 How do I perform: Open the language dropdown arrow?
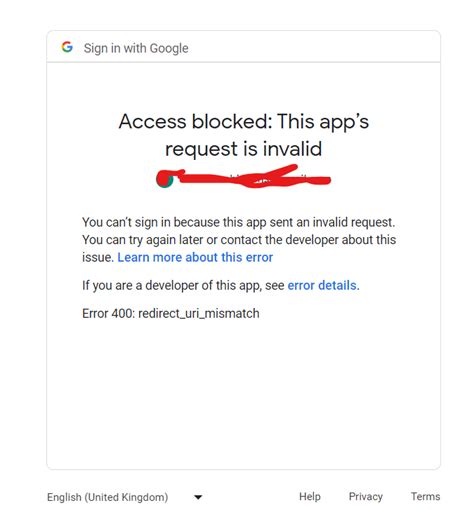click(198, 497)
